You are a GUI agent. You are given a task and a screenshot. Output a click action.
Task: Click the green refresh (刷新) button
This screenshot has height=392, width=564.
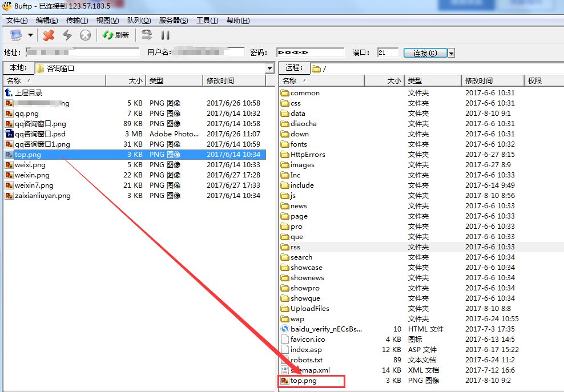click(116, 35)
